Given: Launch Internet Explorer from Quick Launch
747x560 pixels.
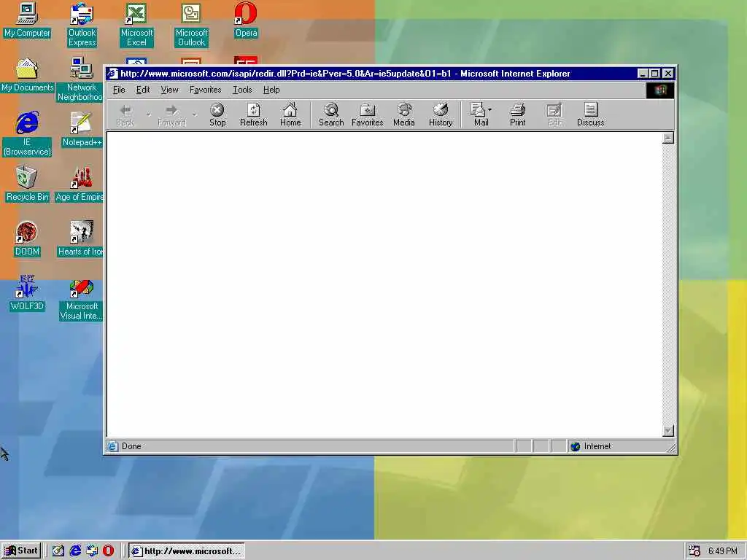Looking at the screenshot, I should tap(75, 551).
